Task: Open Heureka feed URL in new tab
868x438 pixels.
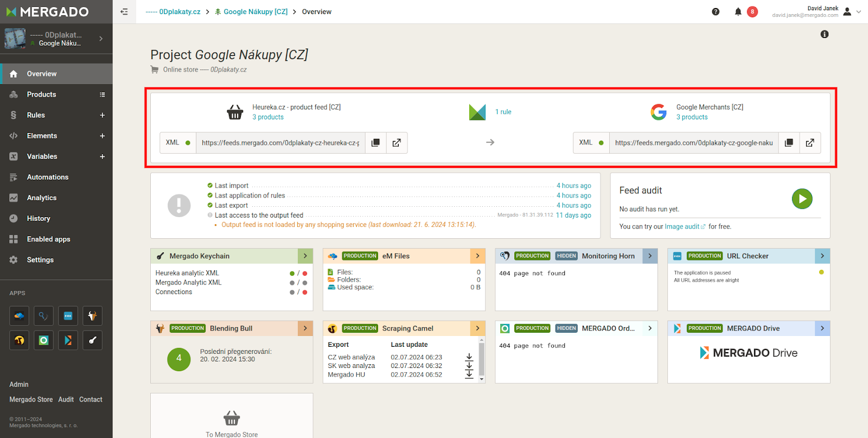Action: 397,143
